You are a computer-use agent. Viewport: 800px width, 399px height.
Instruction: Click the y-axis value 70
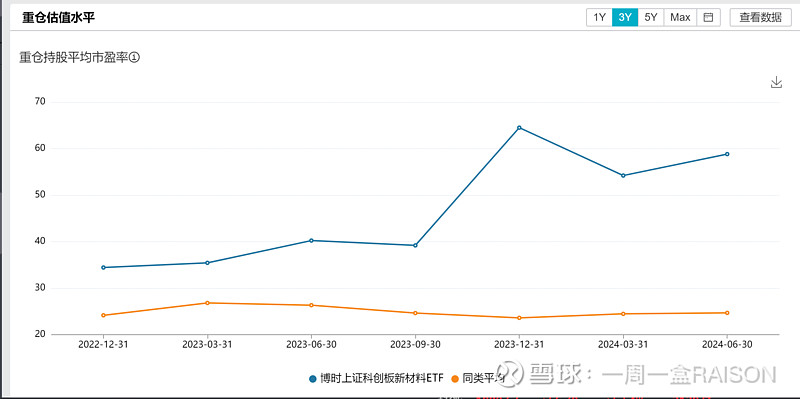[40, 102]
